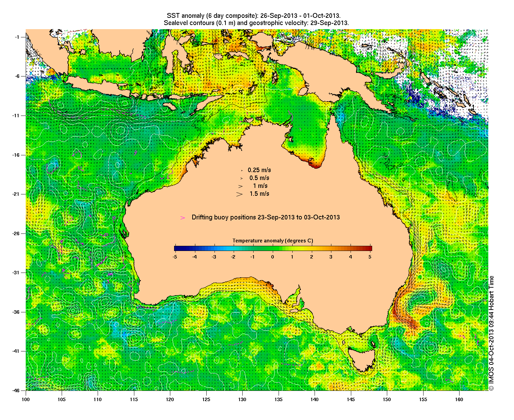Screen dimensions: 514x420
Task: Click the colorbar tick label -5
Action: click(174, 256)
